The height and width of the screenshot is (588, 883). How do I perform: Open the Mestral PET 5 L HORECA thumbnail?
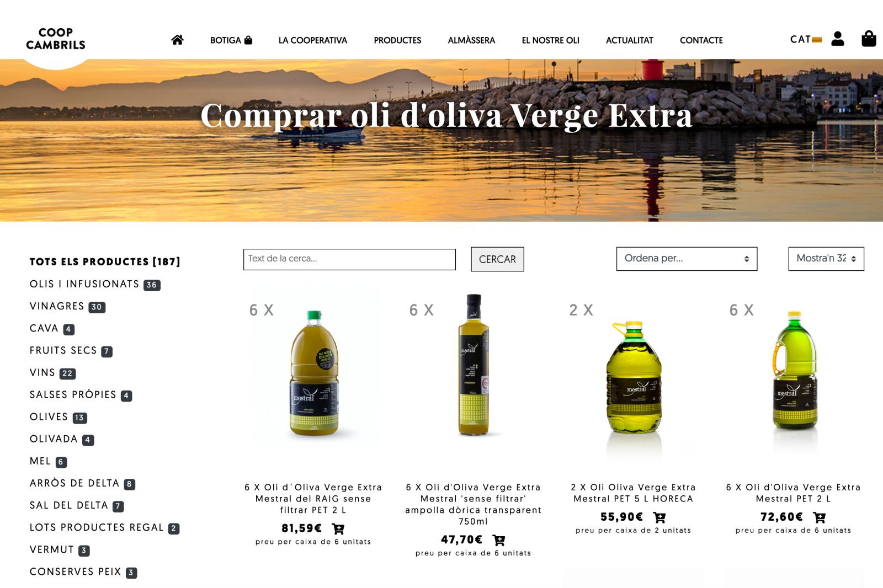point(634,379)
